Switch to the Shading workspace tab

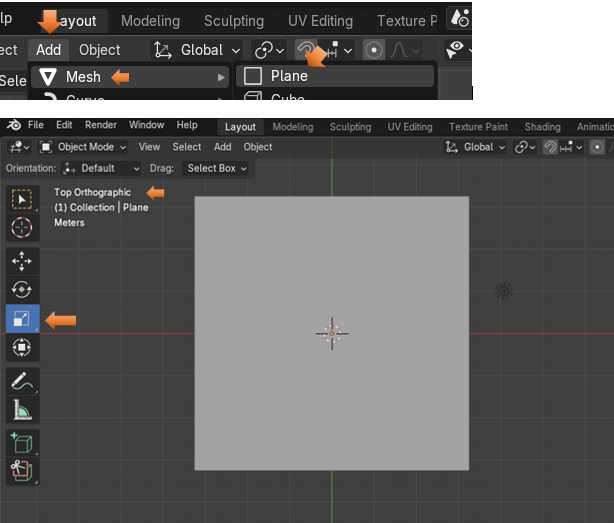tap(542, 127)
